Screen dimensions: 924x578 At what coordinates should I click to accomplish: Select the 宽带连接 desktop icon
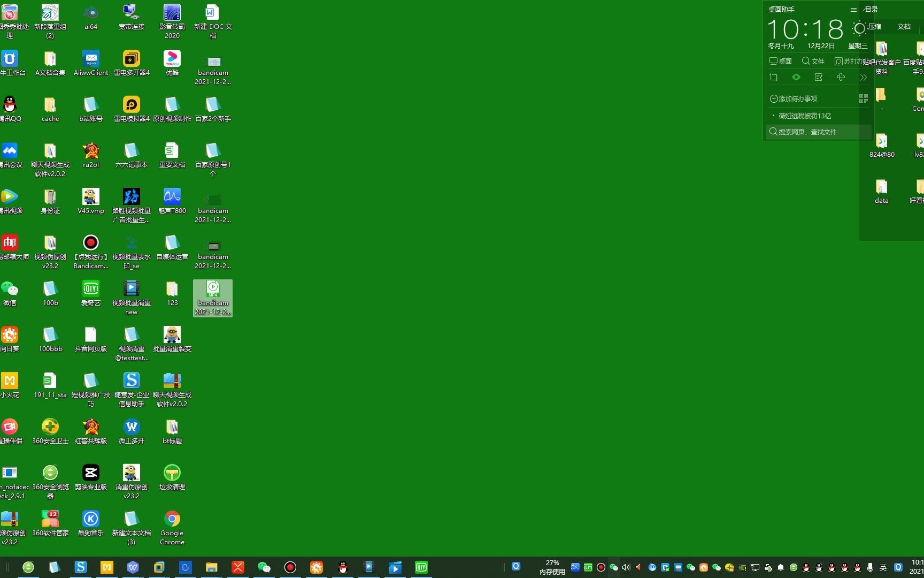132,17
